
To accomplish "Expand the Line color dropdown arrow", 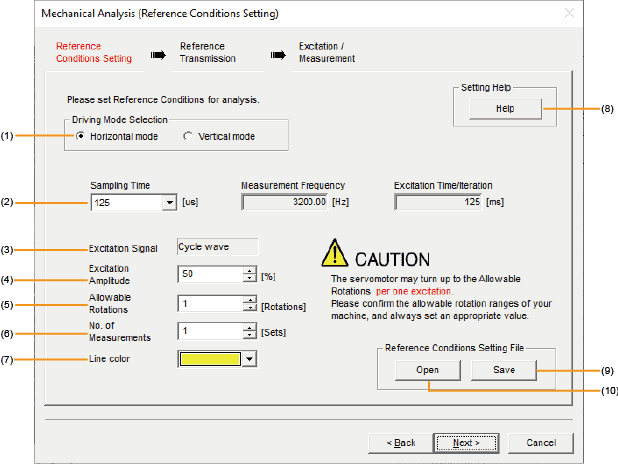I will 248,358.
